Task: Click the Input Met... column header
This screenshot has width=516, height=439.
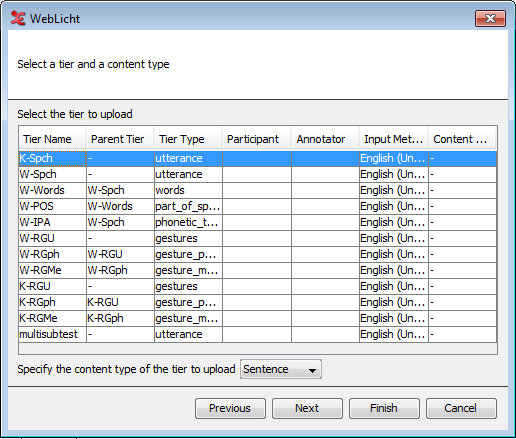Action: coord(394,139)
